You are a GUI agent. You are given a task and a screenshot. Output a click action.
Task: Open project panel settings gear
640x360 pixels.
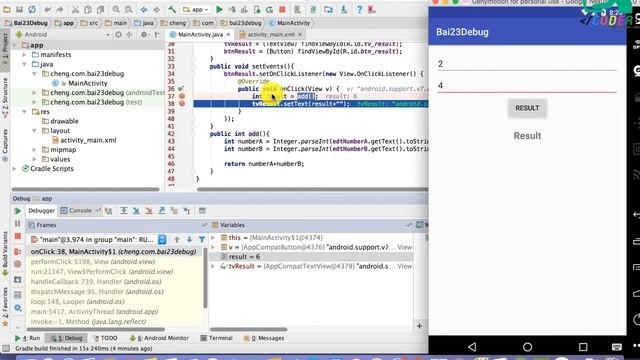pos(144,35)
